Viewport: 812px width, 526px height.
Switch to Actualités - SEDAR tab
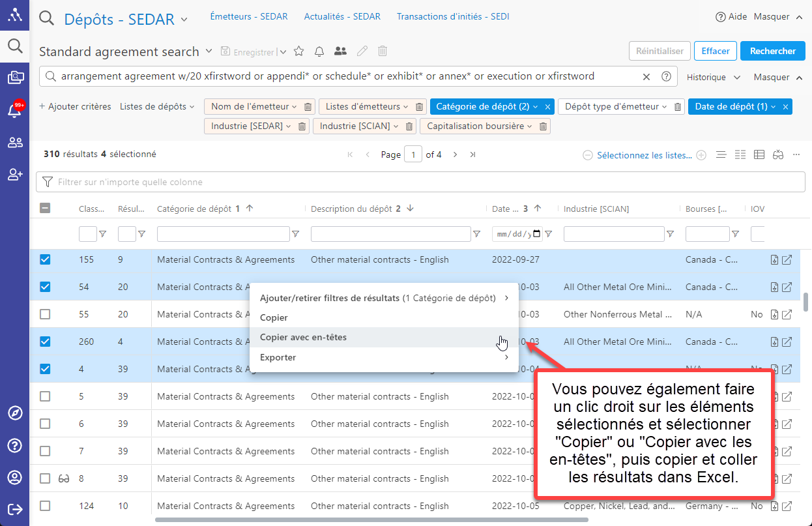pyautogui.click(x=342, y=16)
